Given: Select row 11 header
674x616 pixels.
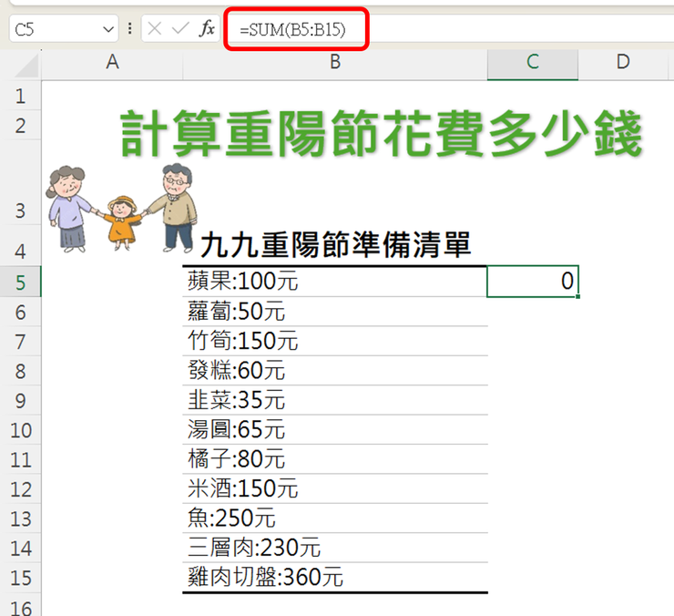Looking at the screenshot, I should (x=20, y=460).
